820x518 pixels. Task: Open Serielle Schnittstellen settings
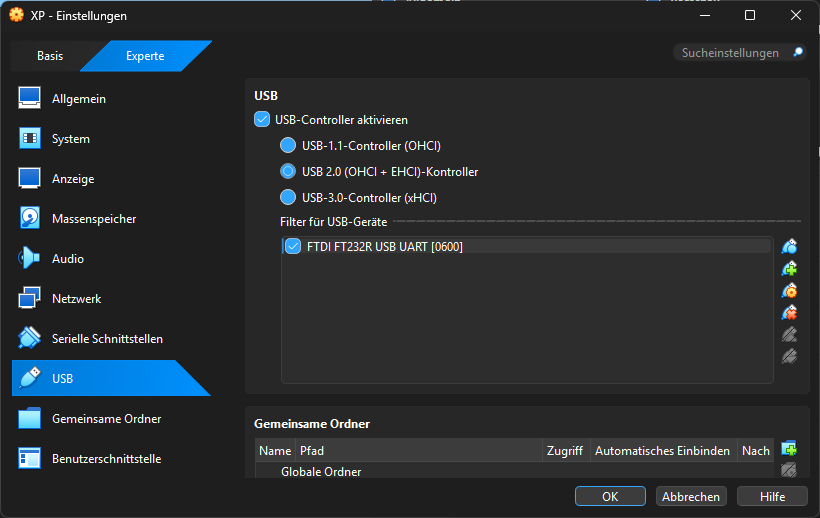coord(107,339)
